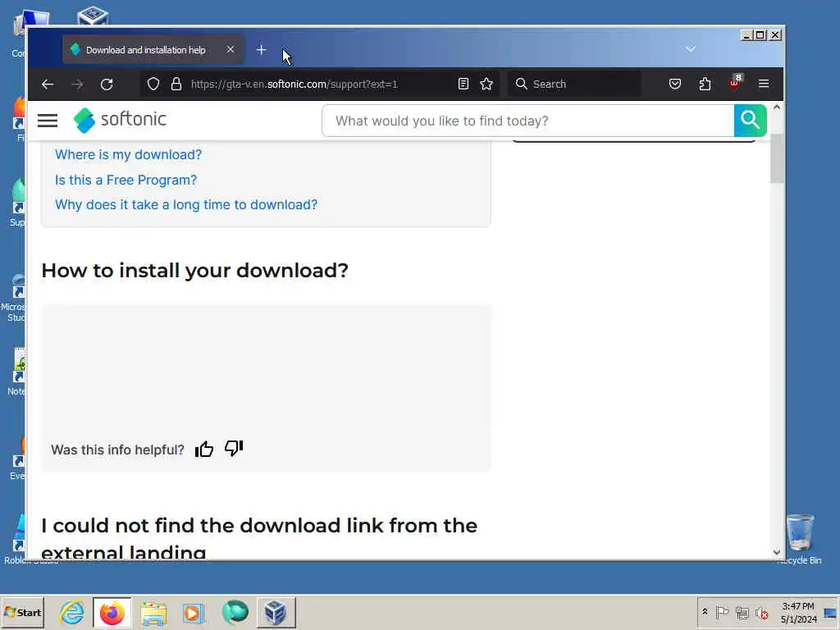Viewport: 840px width, 630px height.
Task: Open the tracking protection shield icon
Action: click(153, 84)
